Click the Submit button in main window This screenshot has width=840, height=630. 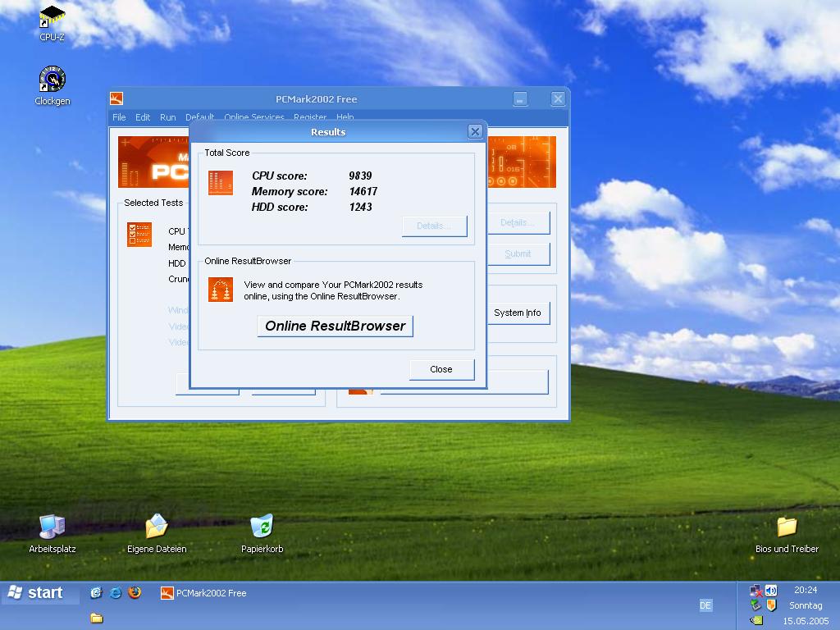click(518, 254)
